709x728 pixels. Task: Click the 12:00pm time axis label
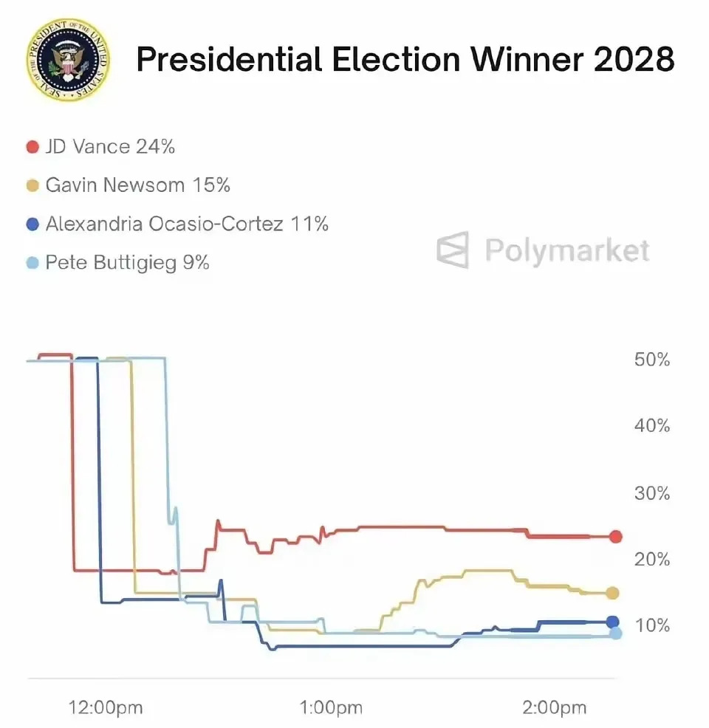click(x=106, y=708)
